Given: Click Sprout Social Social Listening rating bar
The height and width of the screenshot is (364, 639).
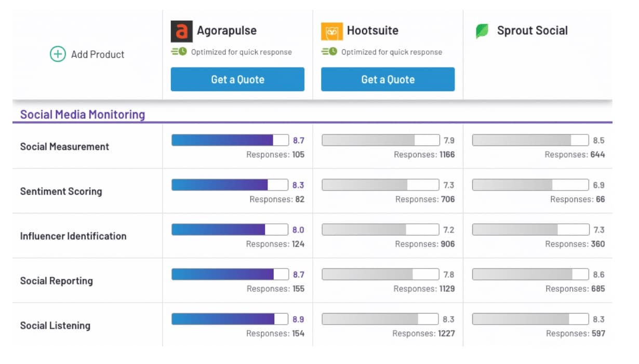Looking at the screenshot, I should tap(530, 319).
